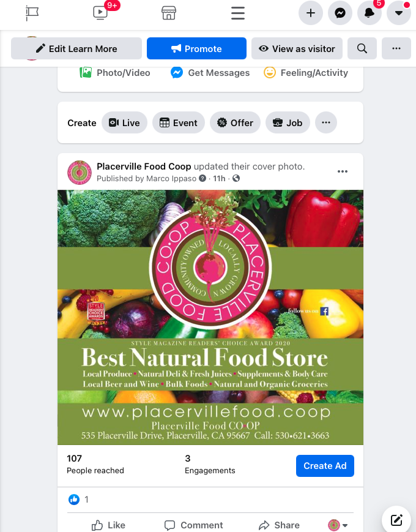Open the Marketplace storefront icon
This screenshot has width=416, height=532.
[x=168, y=13]
